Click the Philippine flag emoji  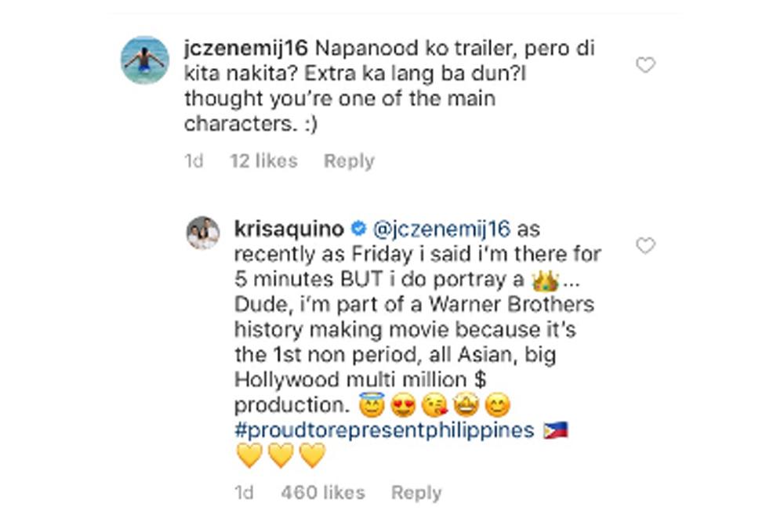(x=556, y=430)
